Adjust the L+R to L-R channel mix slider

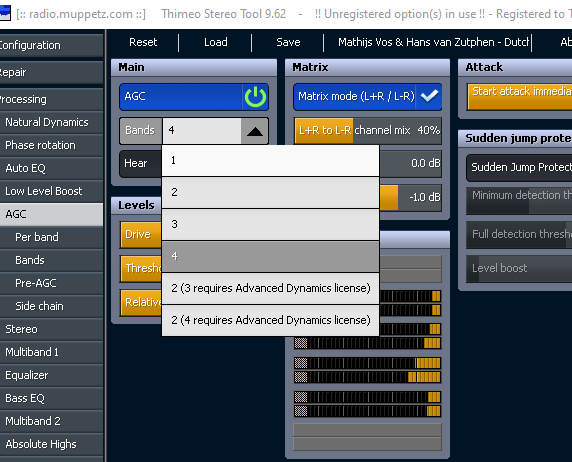click(368, 131)
